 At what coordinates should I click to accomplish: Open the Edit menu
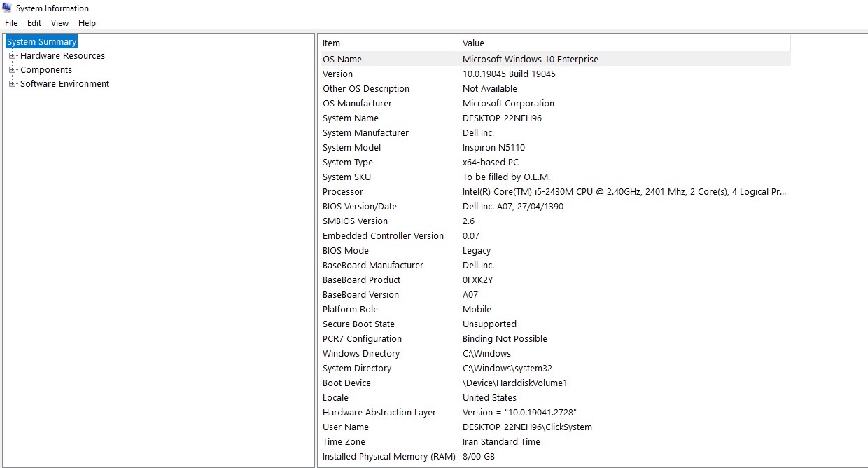(34, 23)
